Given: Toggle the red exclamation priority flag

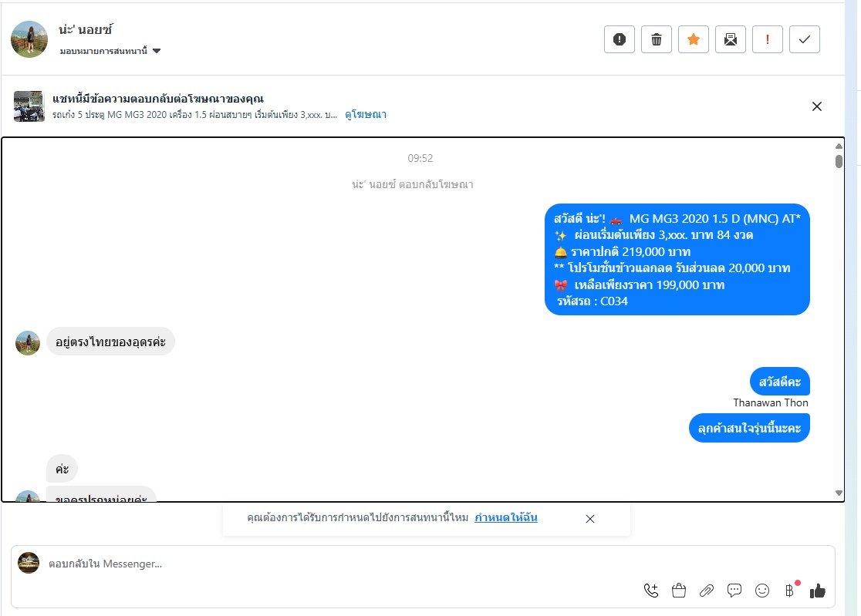Looking at the screenshot, I should tap(767, 39).
